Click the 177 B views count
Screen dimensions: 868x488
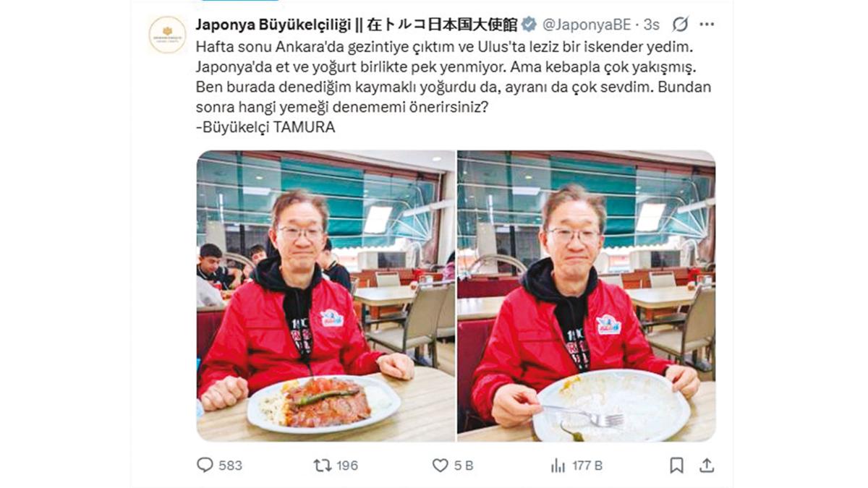point(587,466)
